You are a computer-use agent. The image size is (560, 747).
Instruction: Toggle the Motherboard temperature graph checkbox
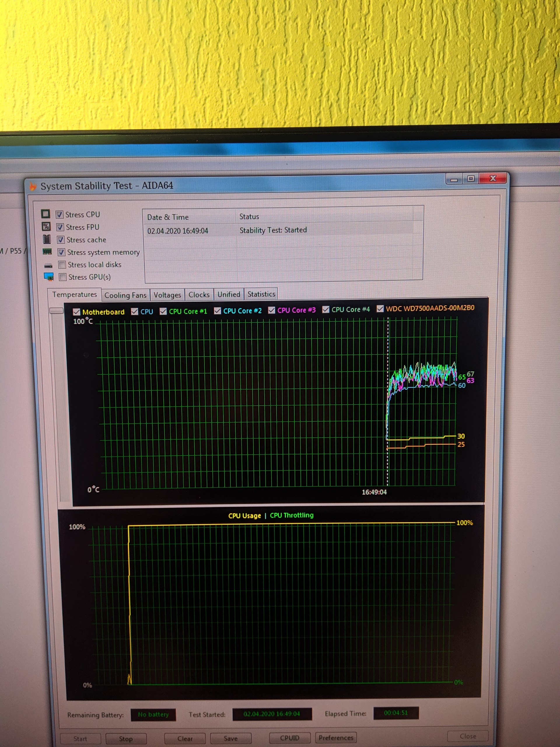coord(77,312)
